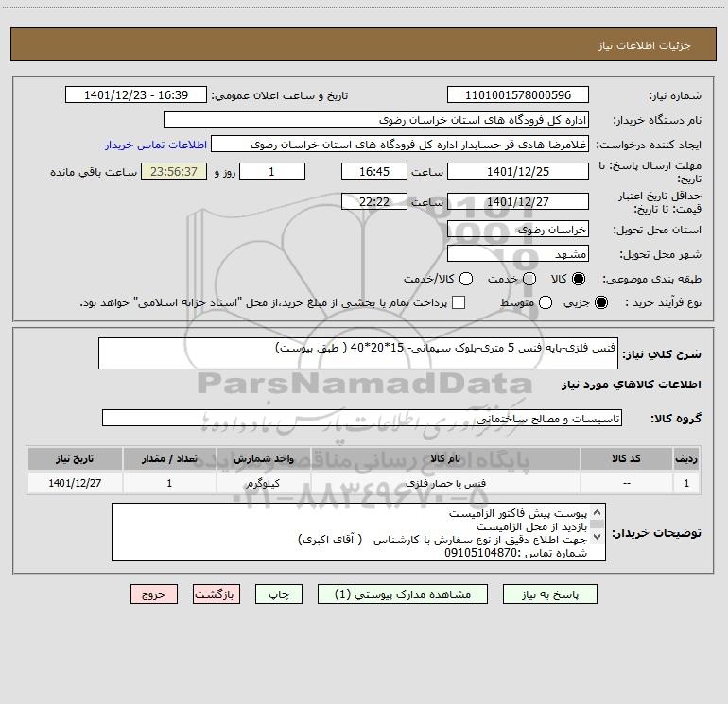
Task: Click the deadline time field 16:45
Action: pyautogui.click(x=374, y=171)
